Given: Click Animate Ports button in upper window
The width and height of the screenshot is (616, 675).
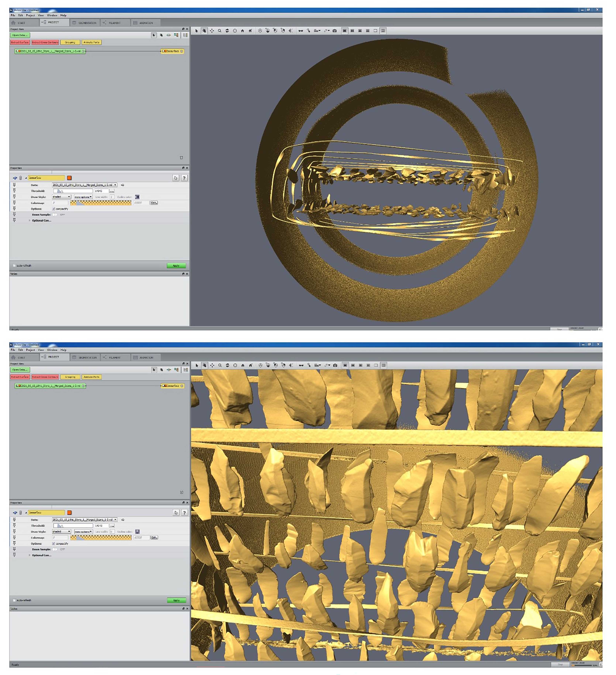Looking at the screenshot, I should click(91, 42).
